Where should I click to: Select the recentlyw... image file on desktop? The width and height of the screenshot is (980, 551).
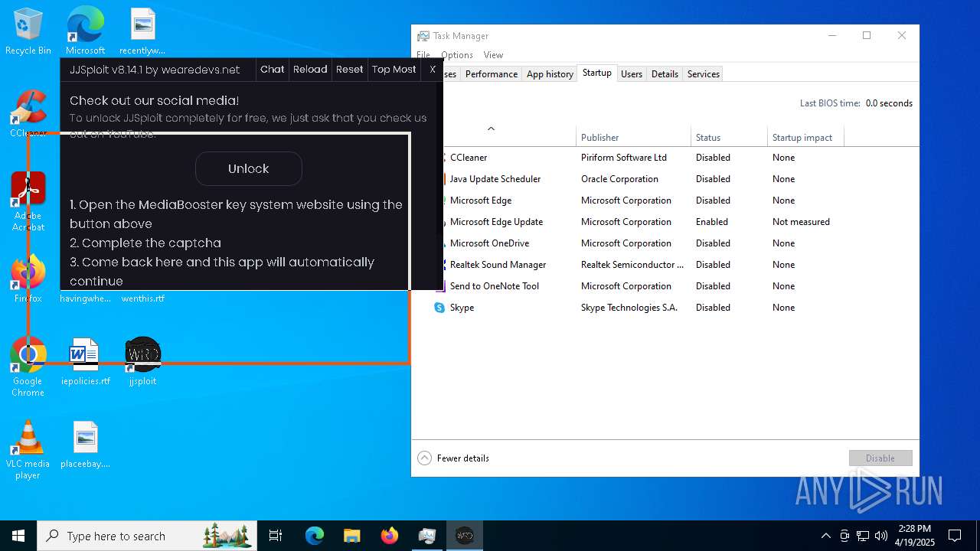point(142,31)
